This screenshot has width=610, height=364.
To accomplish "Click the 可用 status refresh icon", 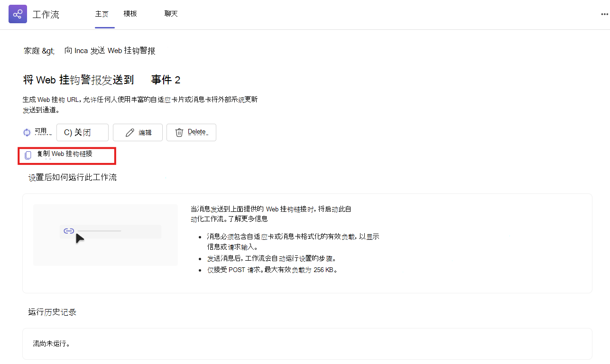I will (27, 133).
